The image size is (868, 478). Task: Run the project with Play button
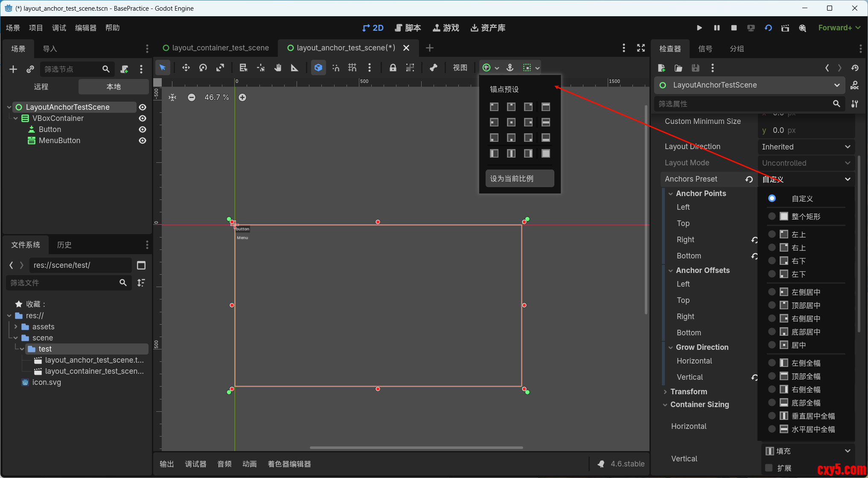[699, 28]
